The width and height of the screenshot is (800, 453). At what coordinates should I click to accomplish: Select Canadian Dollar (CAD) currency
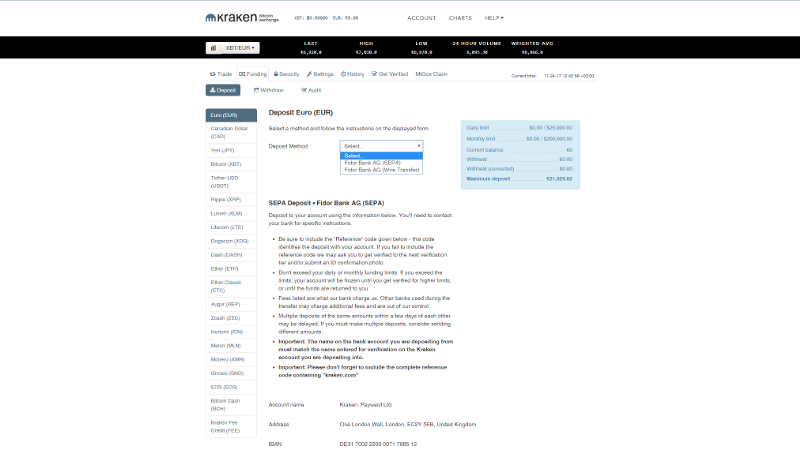(x=231, y=133)
